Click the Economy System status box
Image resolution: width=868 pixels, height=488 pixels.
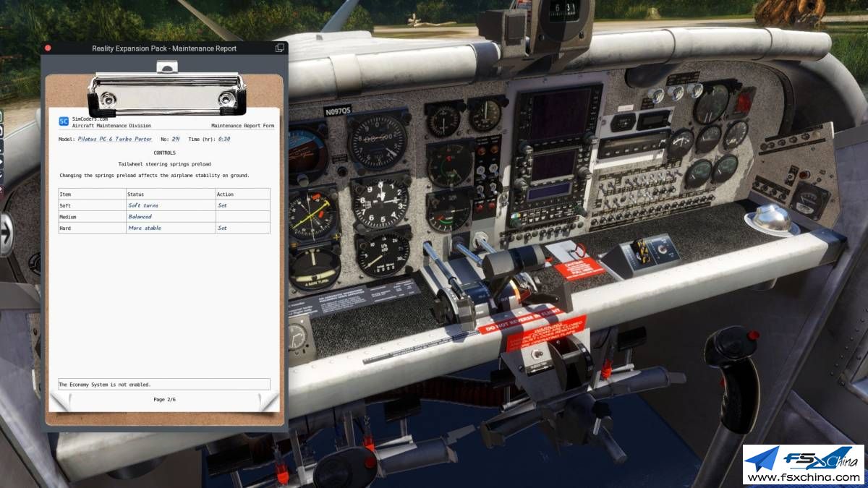tap(164, 384)
